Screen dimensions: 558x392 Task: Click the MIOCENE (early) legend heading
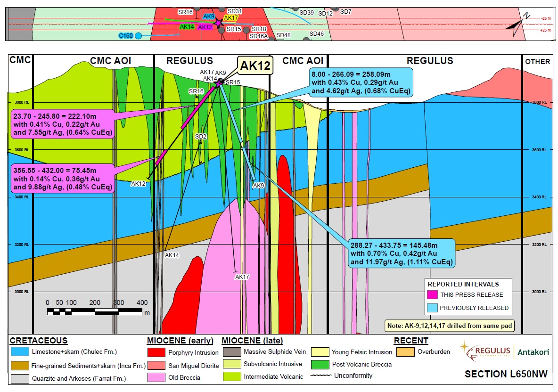tap(180, 341)
